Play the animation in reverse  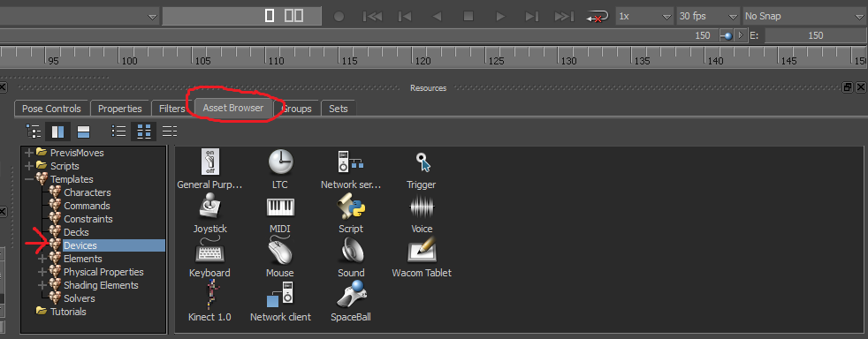(437, 17)
